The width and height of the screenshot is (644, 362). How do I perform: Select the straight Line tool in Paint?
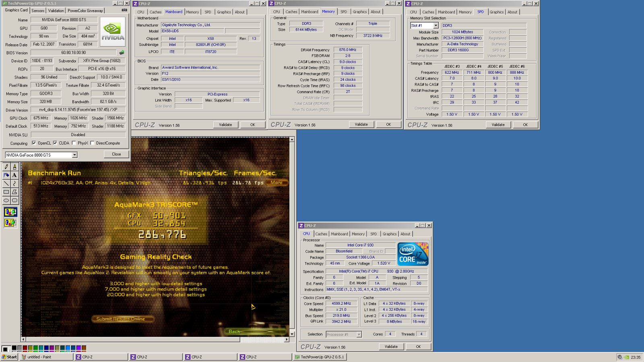click(x=6, y=184)
